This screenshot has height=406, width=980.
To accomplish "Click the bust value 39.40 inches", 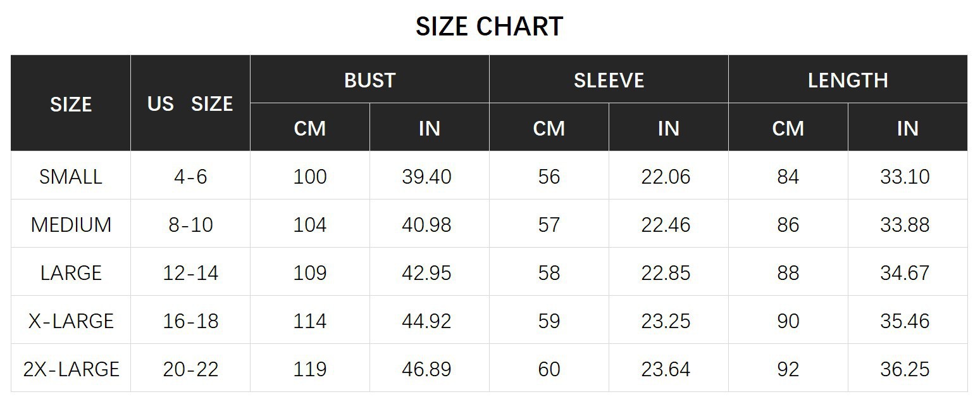I will pos(426,177).
